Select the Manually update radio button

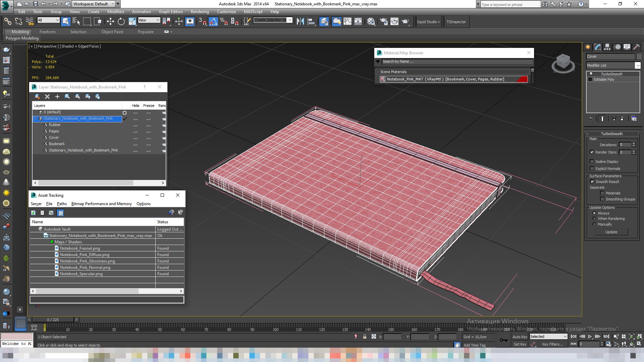(x=594, y=224)
